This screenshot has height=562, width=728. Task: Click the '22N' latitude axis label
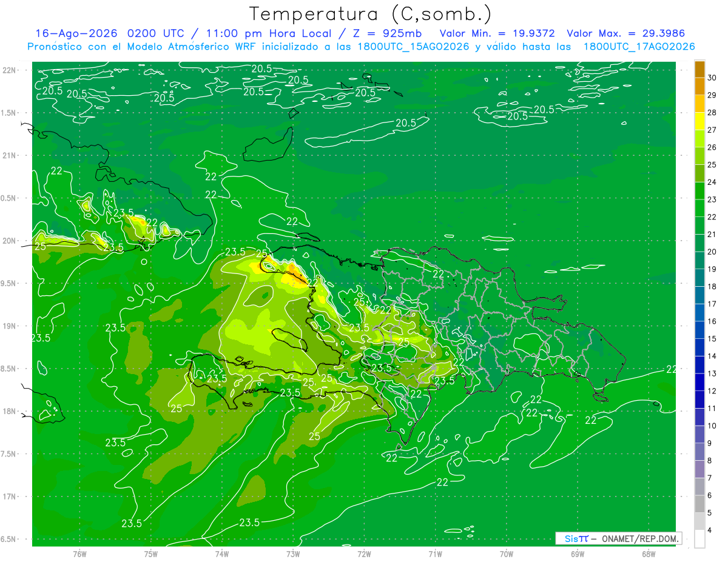(8, 70)
